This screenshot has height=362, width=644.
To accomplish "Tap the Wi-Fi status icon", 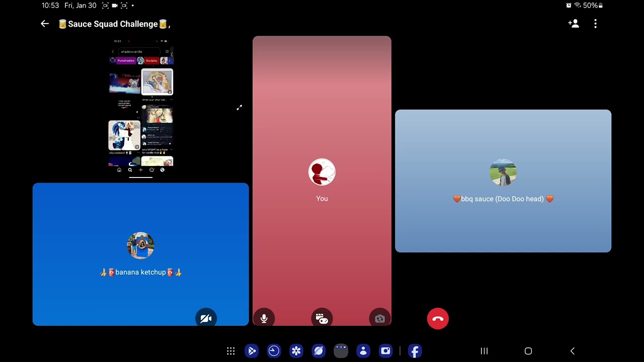I will 577,6.
